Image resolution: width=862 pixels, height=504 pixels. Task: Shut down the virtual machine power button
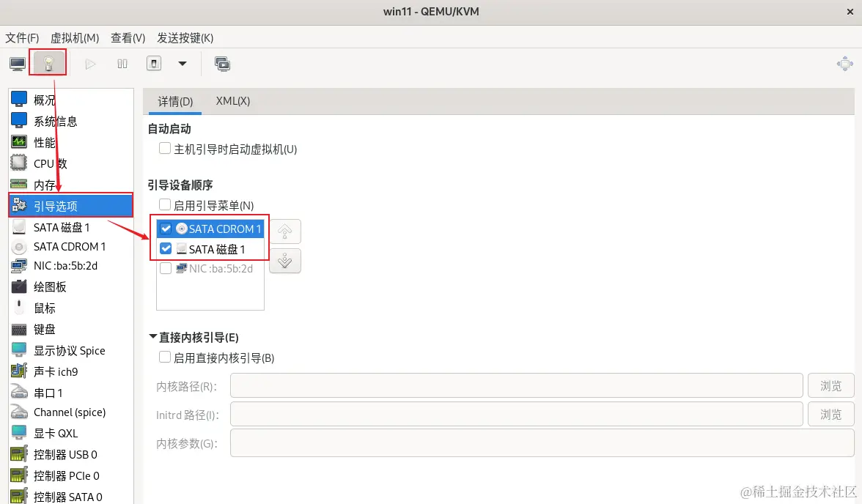point(154,64)
